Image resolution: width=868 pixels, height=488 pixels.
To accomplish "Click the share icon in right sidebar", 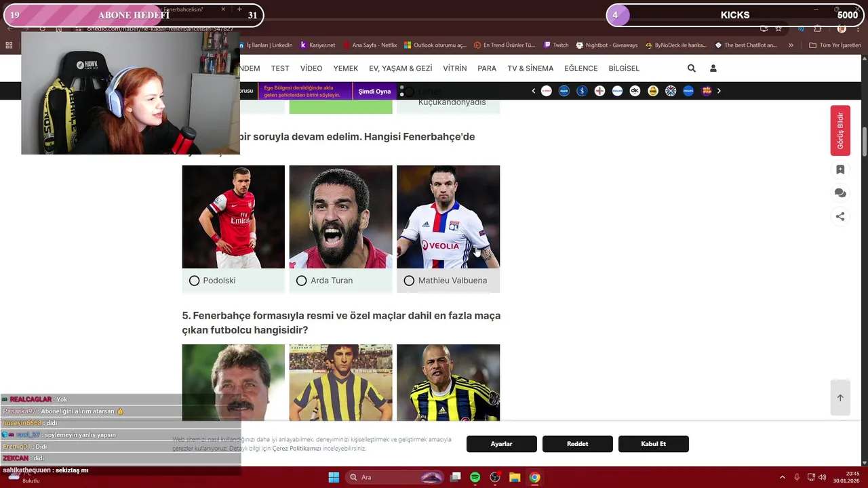I will point(840,217).
